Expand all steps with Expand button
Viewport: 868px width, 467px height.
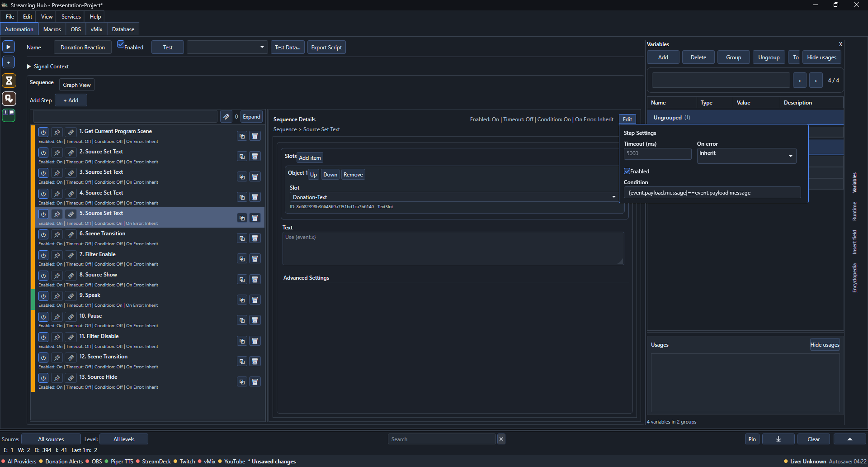tap(252, 117)
